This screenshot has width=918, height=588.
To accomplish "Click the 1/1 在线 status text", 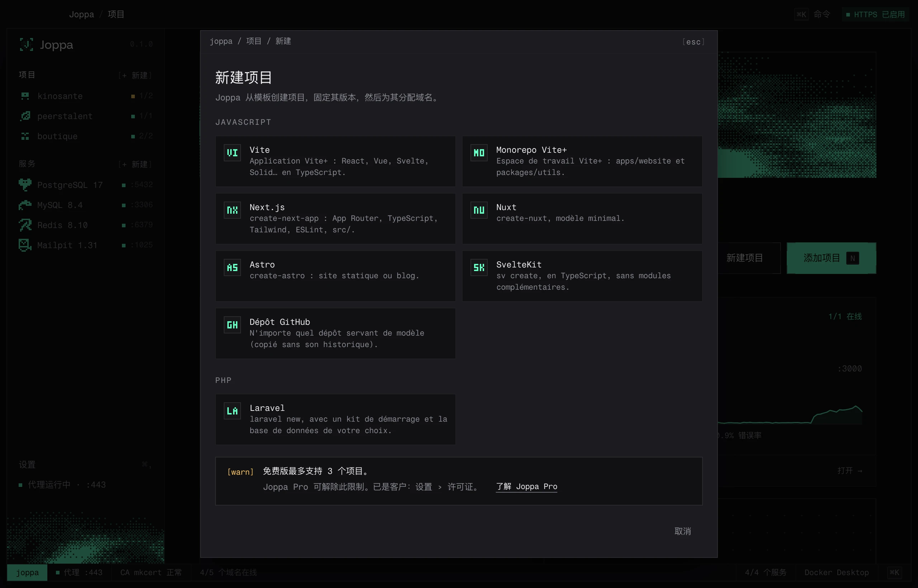I will [845, 316].
